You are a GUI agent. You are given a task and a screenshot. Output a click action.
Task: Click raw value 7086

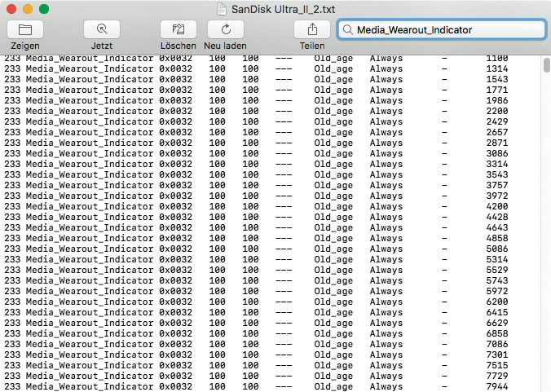point(497,344)
